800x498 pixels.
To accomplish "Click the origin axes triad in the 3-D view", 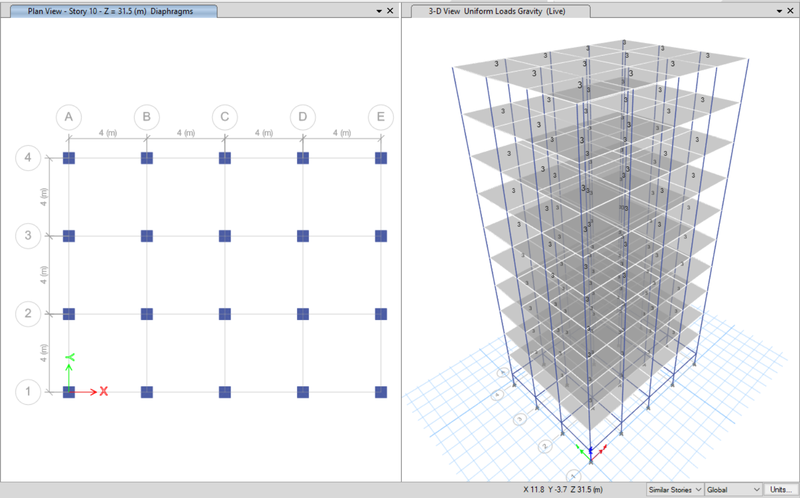I will [591, 452].
